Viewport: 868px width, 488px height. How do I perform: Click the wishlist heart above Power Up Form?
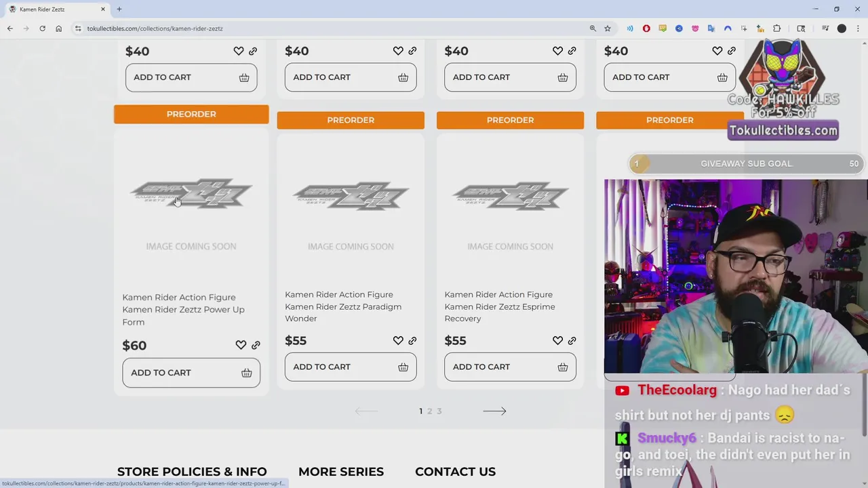[x=239, y=51]
